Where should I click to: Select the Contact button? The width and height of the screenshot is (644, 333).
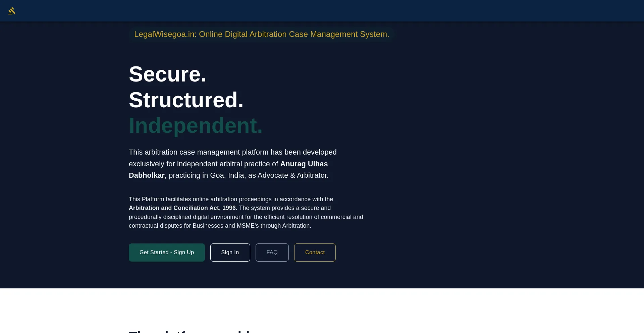315,253
